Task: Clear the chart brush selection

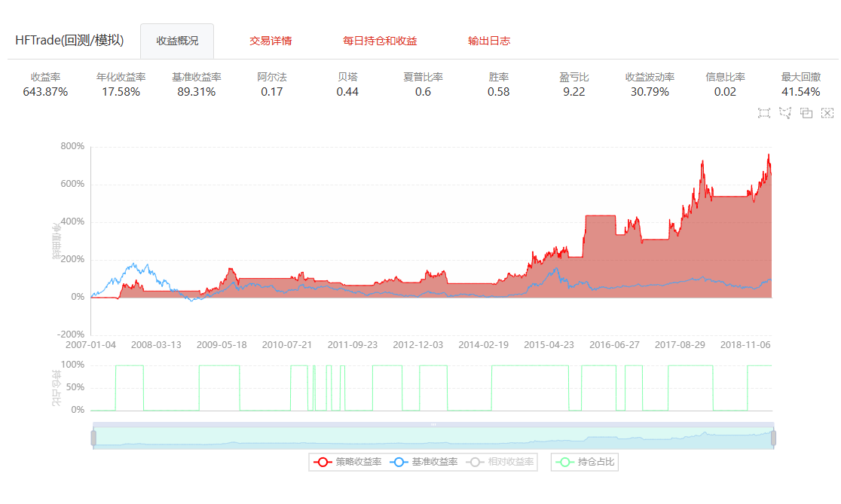Action: click(827, 113)
